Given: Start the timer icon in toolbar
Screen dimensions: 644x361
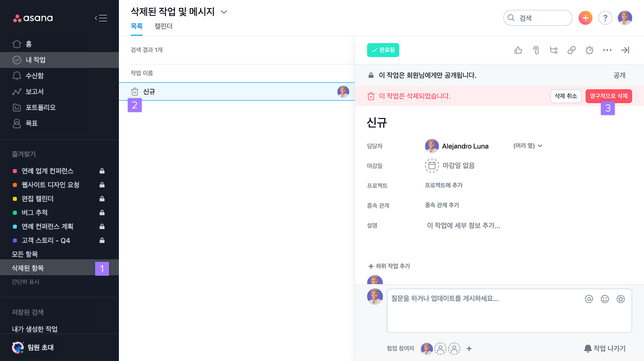Looking at the screenshot, I should click(590, 50).
